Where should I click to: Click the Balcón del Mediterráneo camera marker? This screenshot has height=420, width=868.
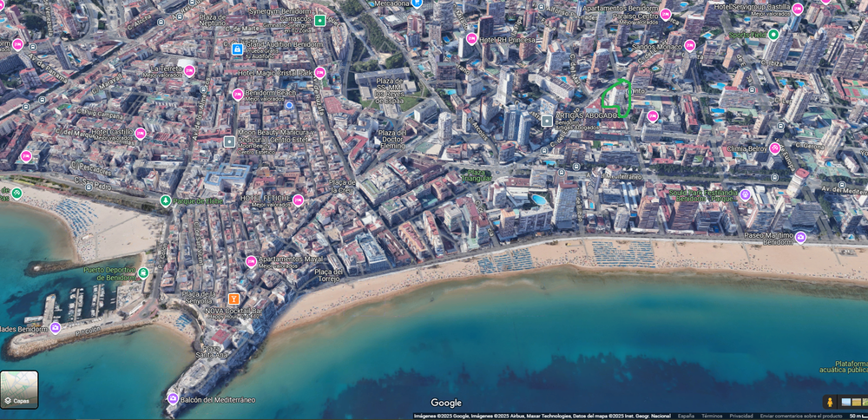[x=173, y=399]
